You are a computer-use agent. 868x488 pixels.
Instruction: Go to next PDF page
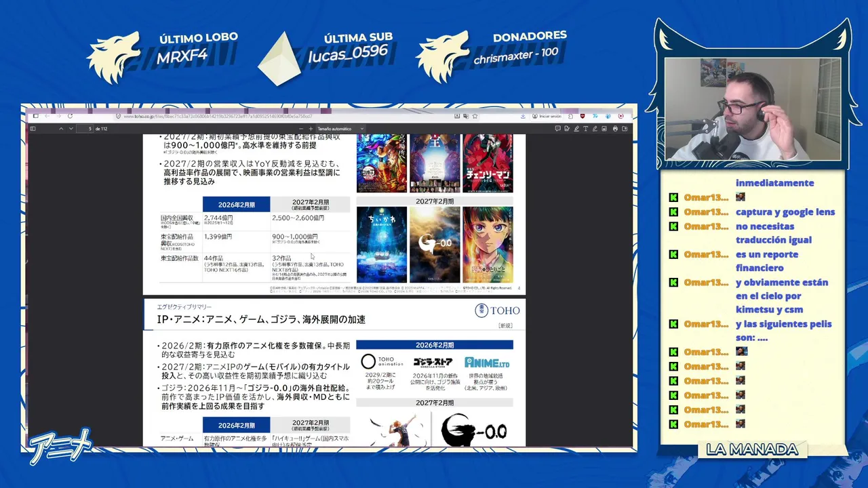71,129
